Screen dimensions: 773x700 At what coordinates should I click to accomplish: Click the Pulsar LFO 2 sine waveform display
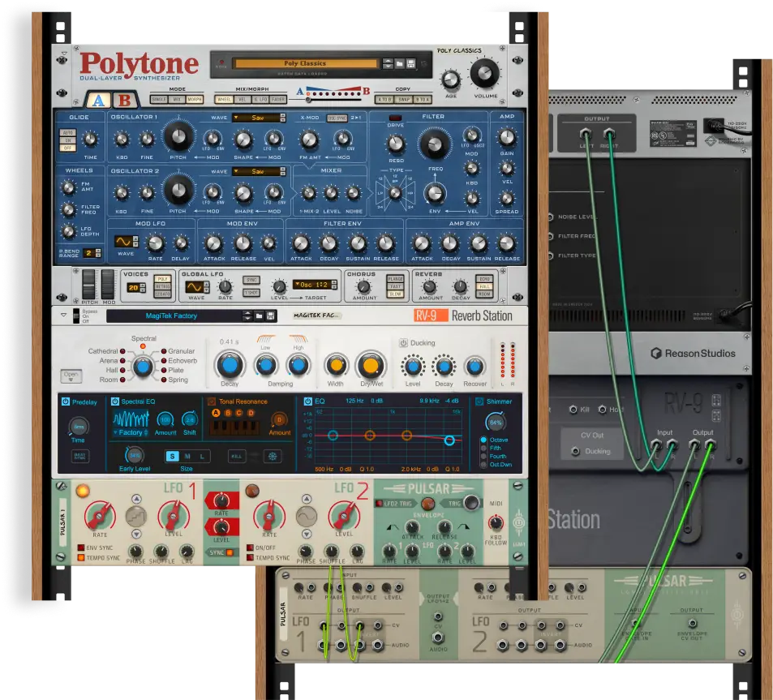pyautogui.click(x=306, y=516)
